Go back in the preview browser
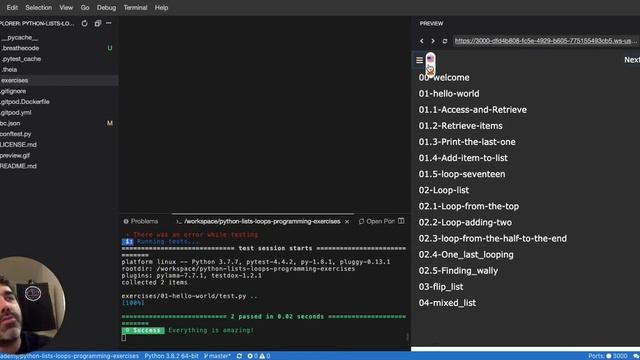This screenshot has height=360, width=640. tap(422, 41)
